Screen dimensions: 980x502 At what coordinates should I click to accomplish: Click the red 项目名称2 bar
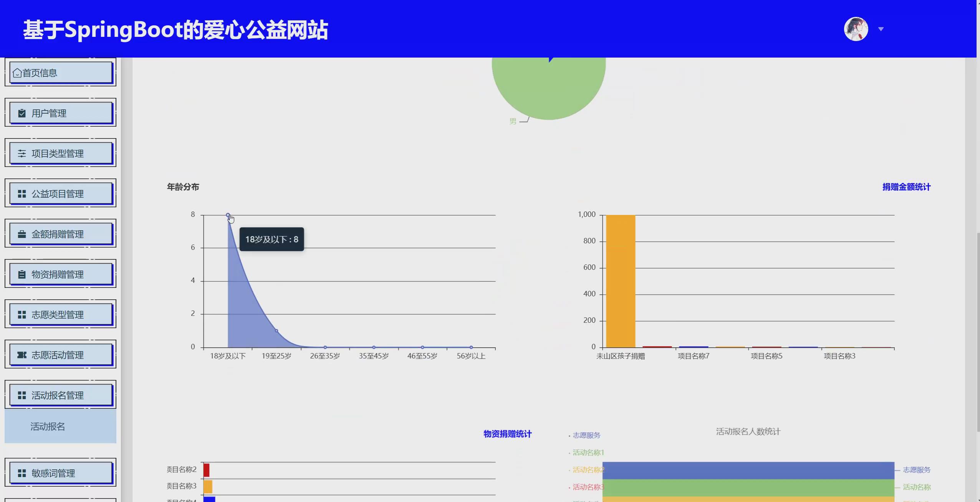pyautogui.click(x=207, y=470)
